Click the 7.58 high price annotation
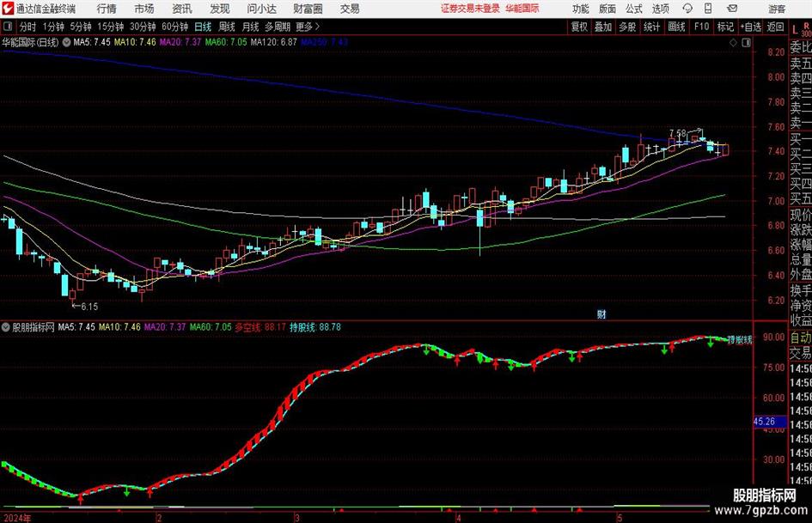812x523 pixels. (x=677, y=133)
